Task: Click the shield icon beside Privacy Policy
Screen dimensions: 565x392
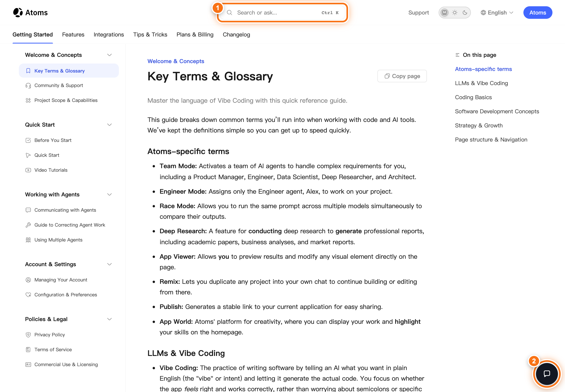Action: tap(28, 335)
